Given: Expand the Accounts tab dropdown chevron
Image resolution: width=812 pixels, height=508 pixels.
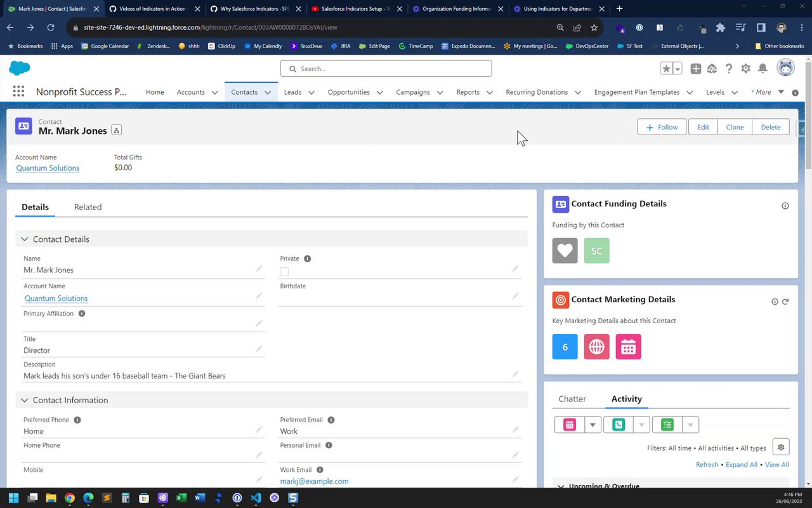Looking at the screenshot, I should pyautogui.click(x=214, y=92).
